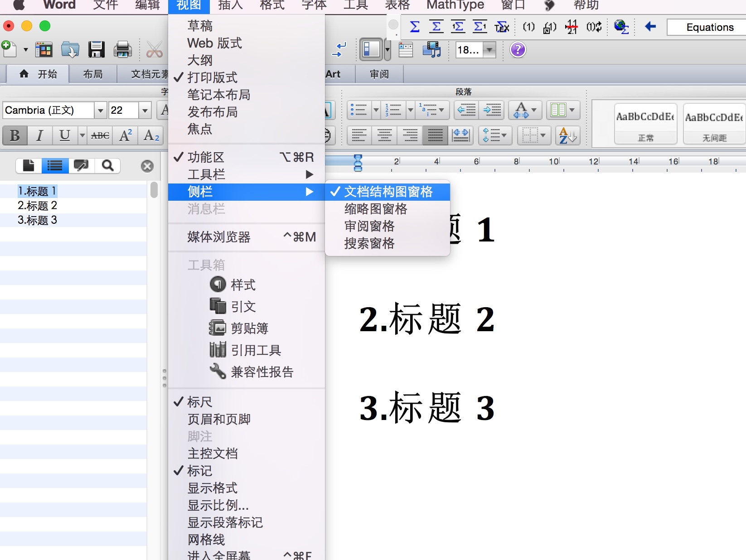Open columns layout dropdown

point(563,110)
